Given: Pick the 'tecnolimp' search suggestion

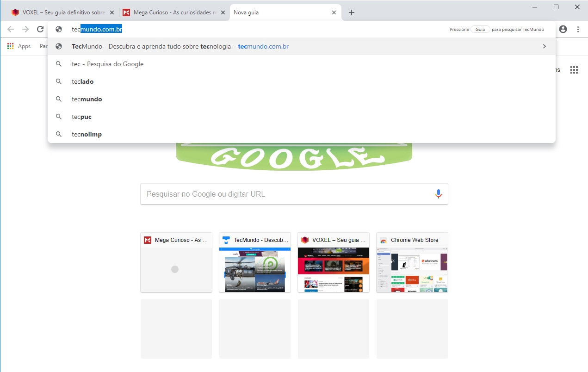Looking at the screenshot, I should coord(302,134).
